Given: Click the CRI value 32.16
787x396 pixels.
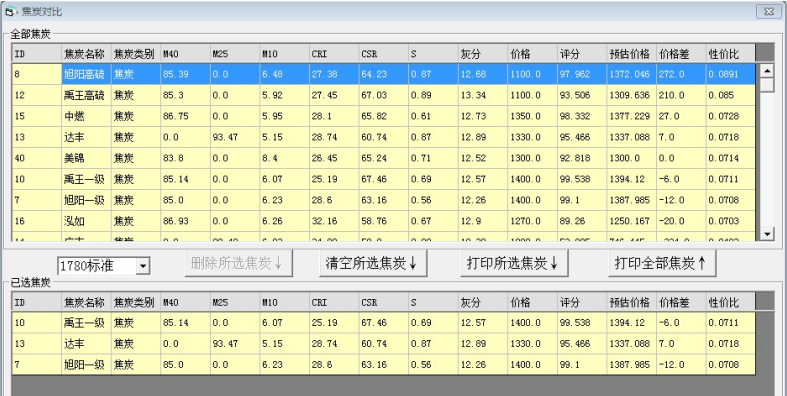Looking at the screenshot, I should [x=334, y=221].
